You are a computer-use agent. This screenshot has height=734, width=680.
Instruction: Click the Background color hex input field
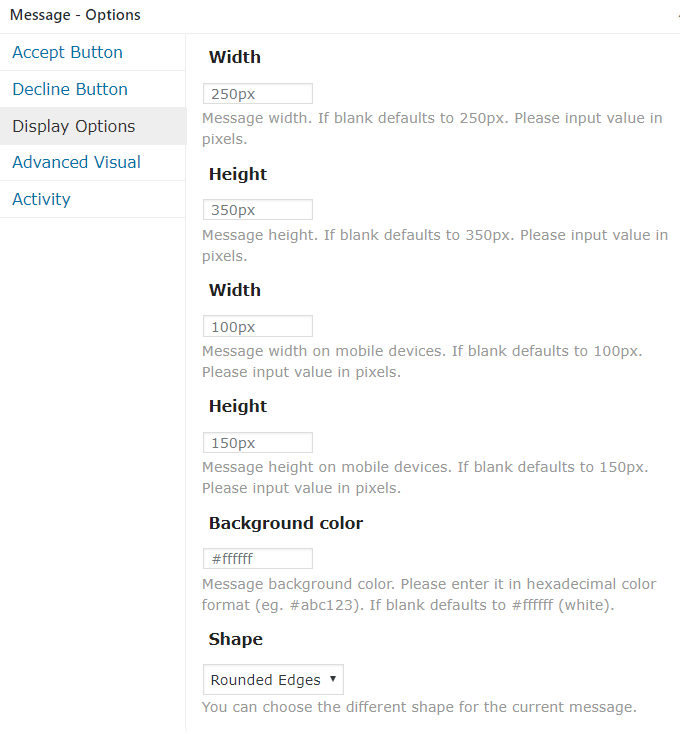(x=258, y=559)
